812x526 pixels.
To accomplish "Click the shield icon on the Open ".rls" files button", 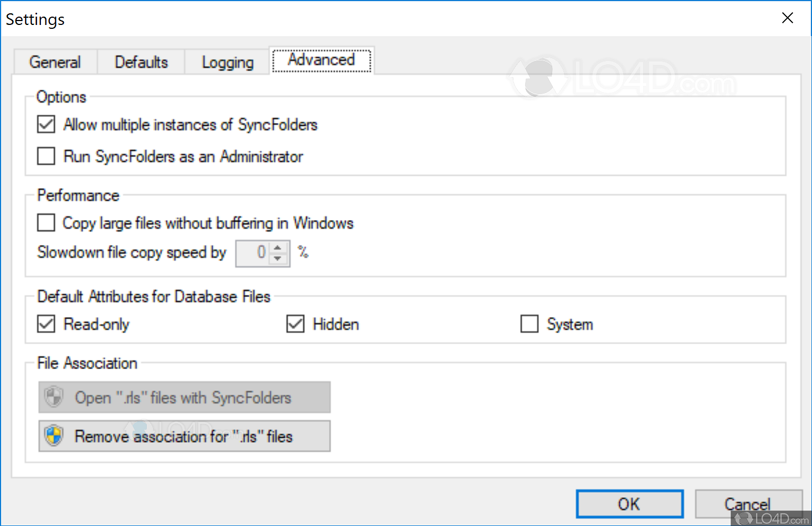I will click(53, 397).
